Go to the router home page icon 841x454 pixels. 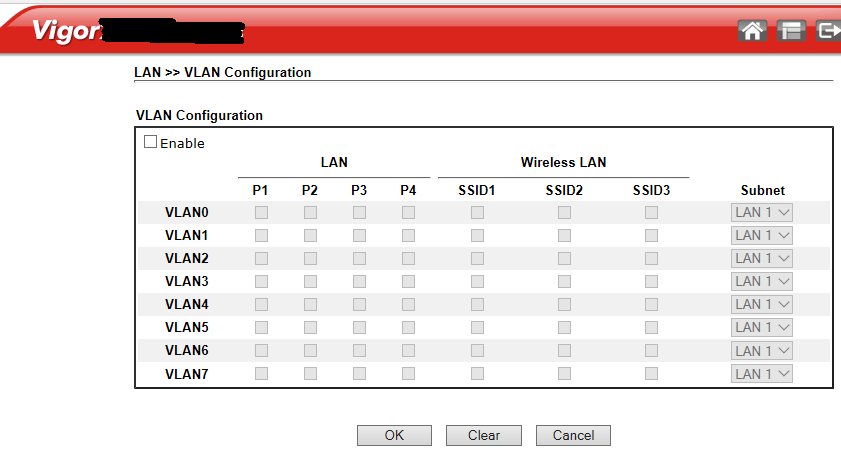[x=753, y=30]
